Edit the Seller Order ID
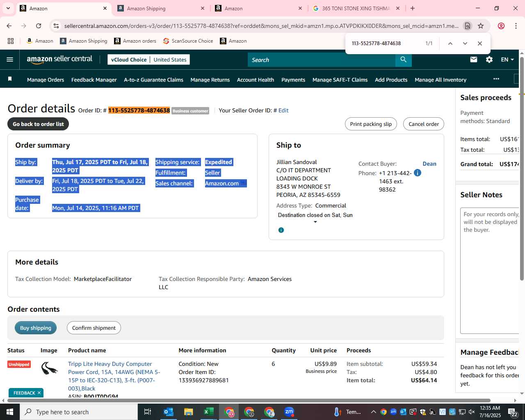The height and width of the screenshot is (420, 525). point(283,110)
